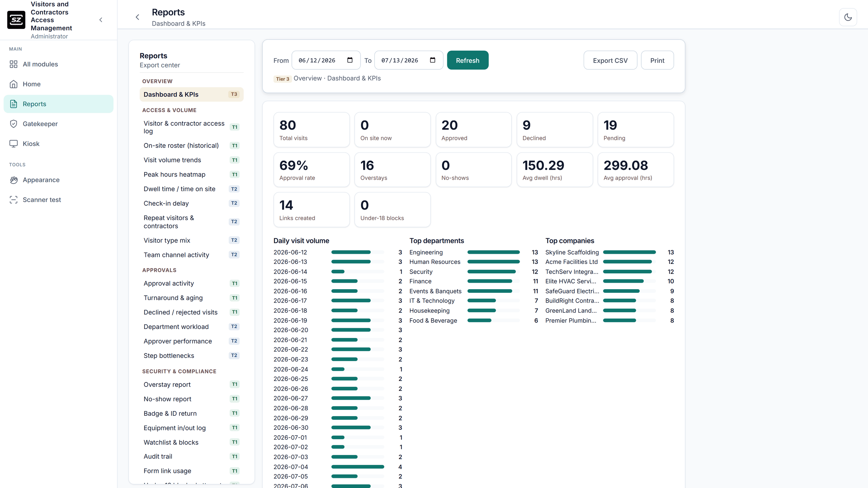Click the 2026-06-12 date row
This screenshot has width=868, height=488.
click(337, 252)
